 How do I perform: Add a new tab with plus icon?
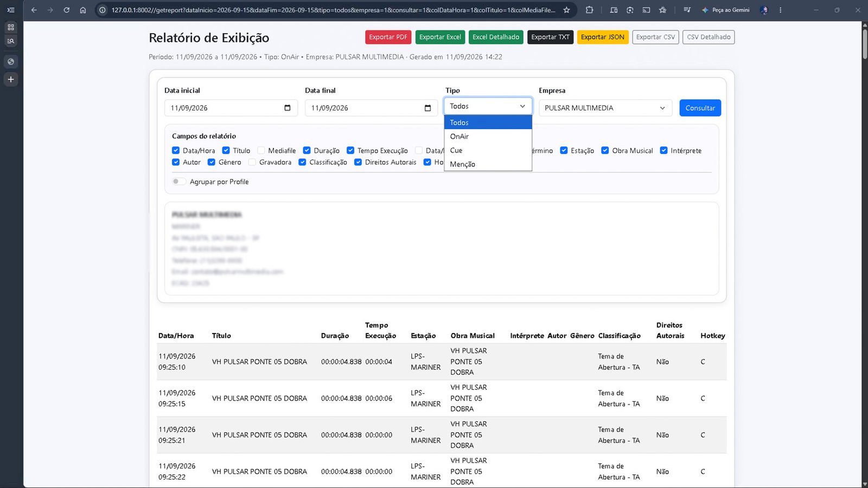coord(11,79)
